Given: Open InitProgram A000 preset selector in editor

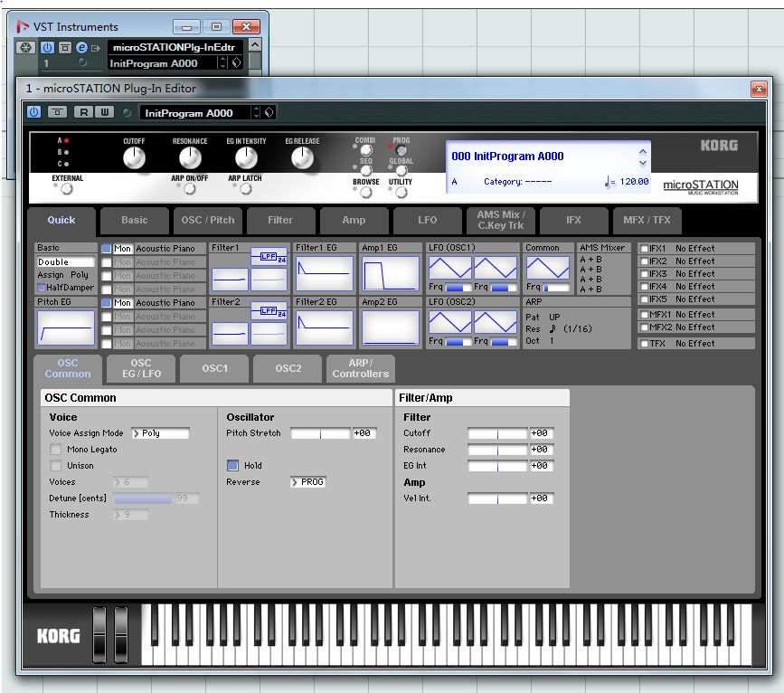Looking at the screenshot, I should coord(195,112).
